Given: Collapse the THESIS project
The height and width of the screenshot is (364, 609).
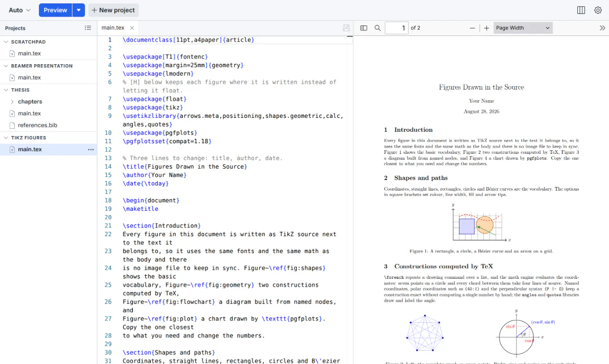Looking at the screenshot, I should click(x=6, y=90).
